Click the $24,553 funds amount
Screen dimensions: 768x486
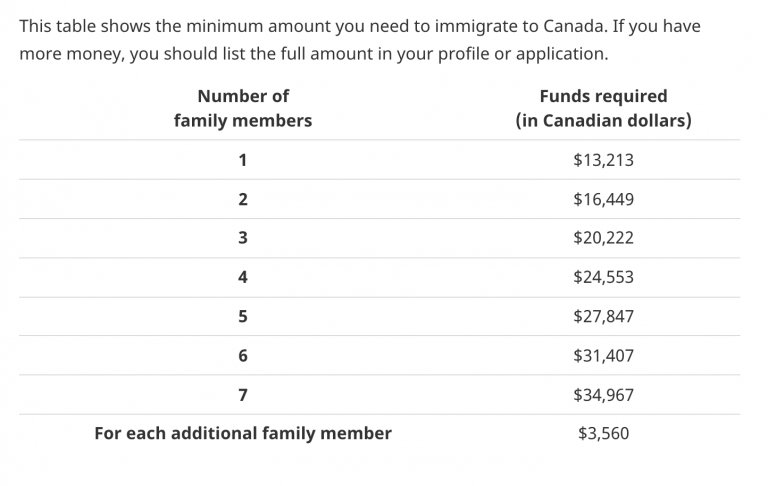[x=603, y=277]
